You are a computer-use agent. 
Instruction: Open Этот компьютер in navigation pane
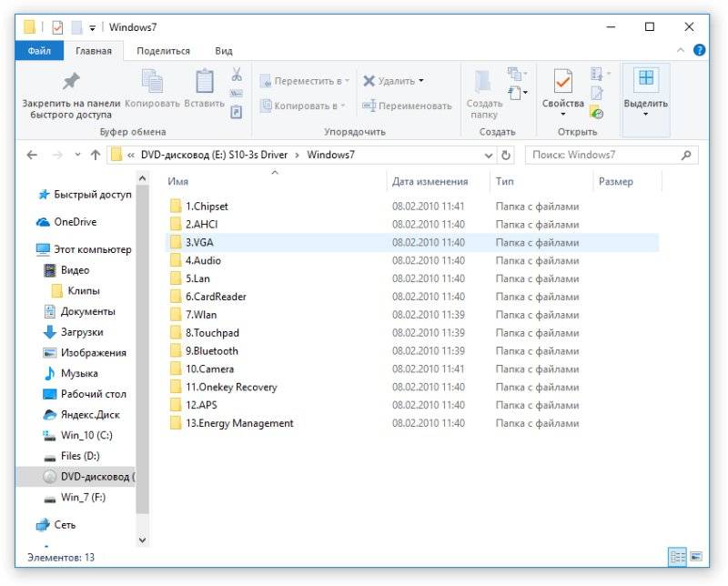84,250
